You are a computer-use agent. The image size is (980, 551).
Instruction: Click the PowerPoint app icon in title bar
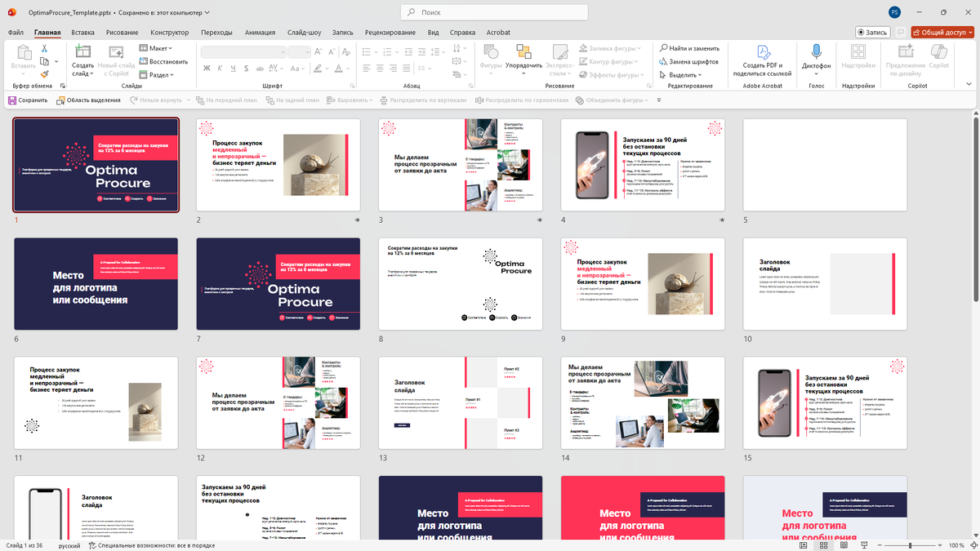[12, 12]
